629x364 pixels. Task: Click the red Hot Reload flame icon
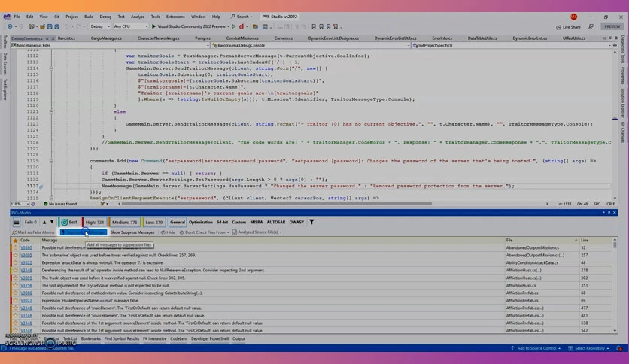[x=242, y=26]
